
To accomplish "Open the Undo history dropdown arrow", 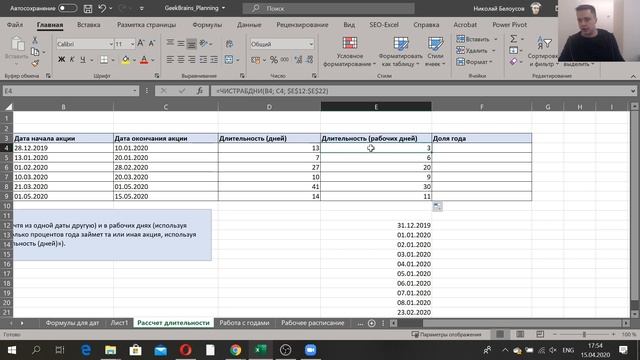I will tap(111, 8).
